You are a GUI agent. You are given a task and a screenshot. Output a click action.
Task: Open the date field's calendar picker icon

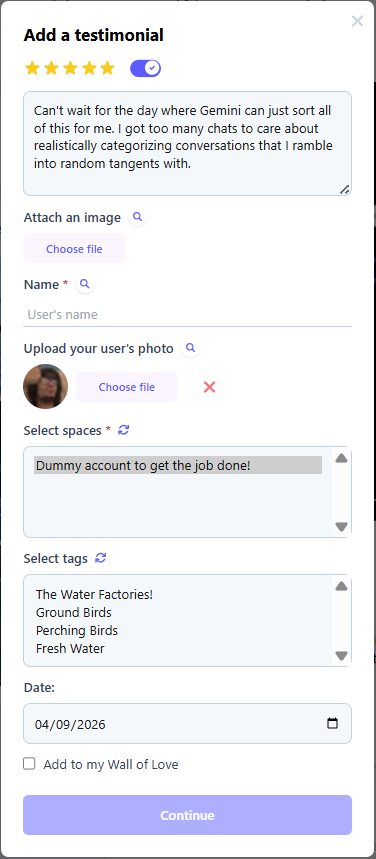tap(332, 723)
